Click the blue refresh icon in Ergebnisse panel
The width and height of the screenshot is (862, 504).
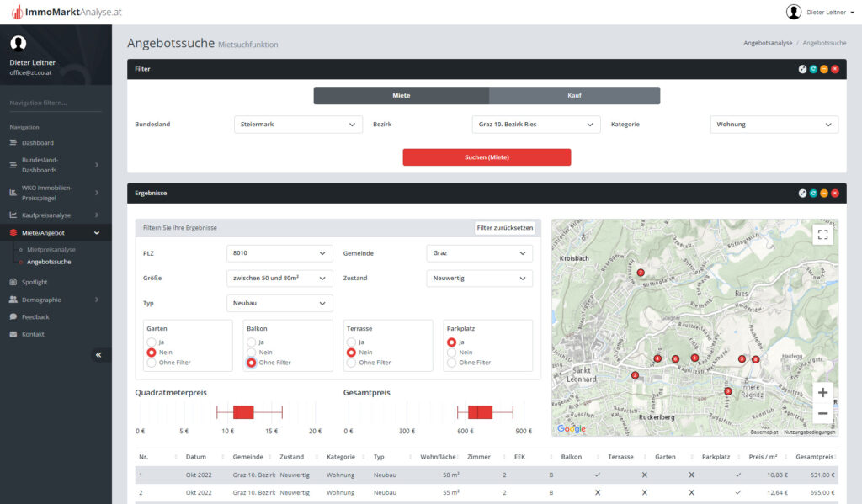[813, 193]
